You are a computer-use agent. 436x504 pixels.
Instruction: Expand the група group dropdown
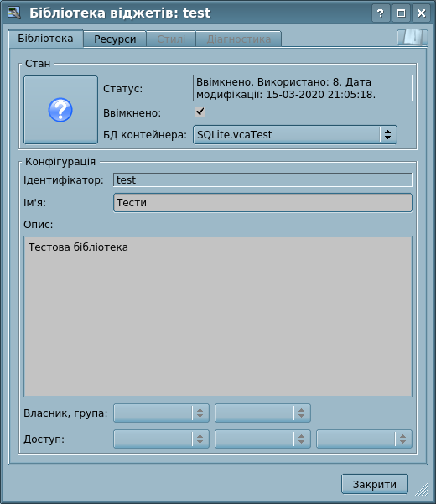262,413
